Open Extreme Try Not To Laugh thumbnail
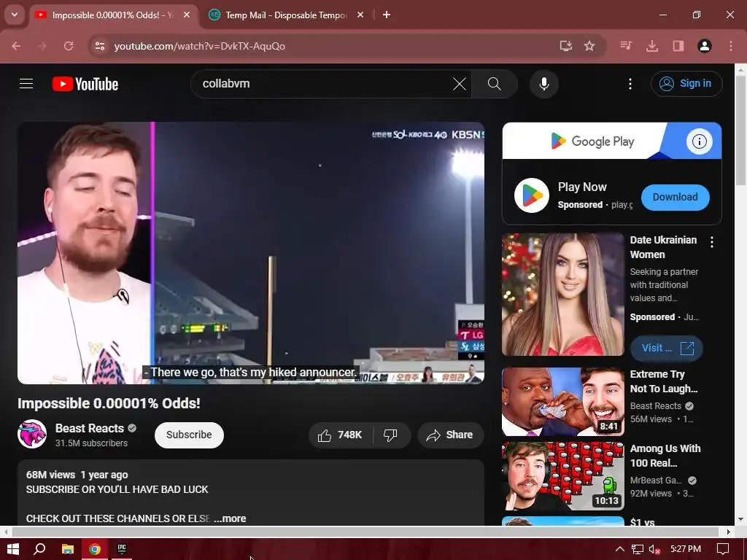 pyautogui.click(x=562, y=402)
